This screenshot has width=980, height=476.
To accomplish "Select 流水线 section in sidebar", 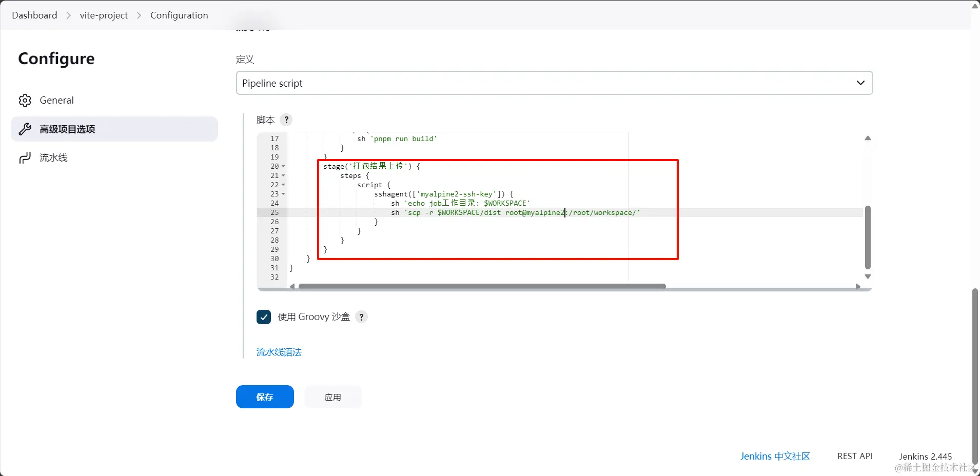I will 114,158.
